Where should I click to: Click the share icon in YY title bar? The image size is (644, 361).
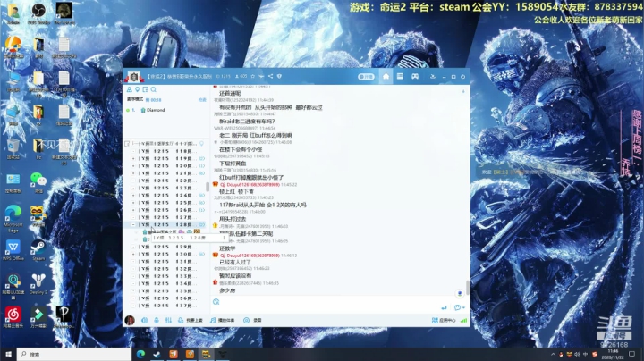[x=270, y=76]
